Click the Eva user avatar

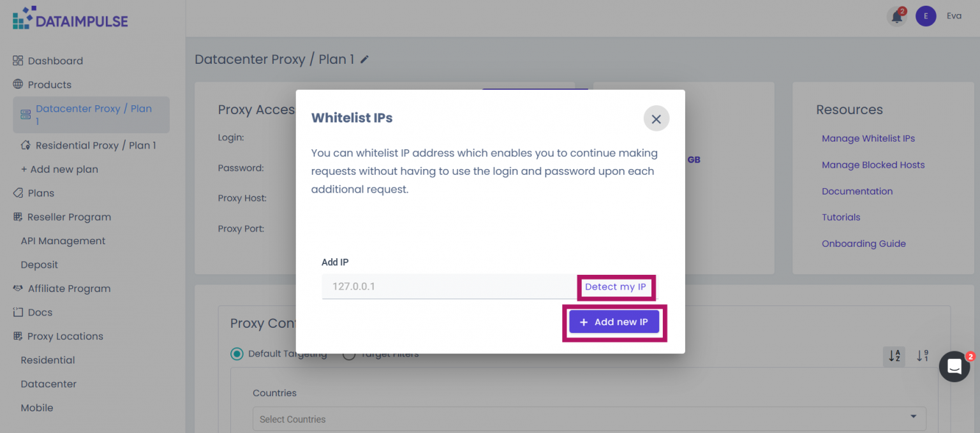click(x=925, y=17)
